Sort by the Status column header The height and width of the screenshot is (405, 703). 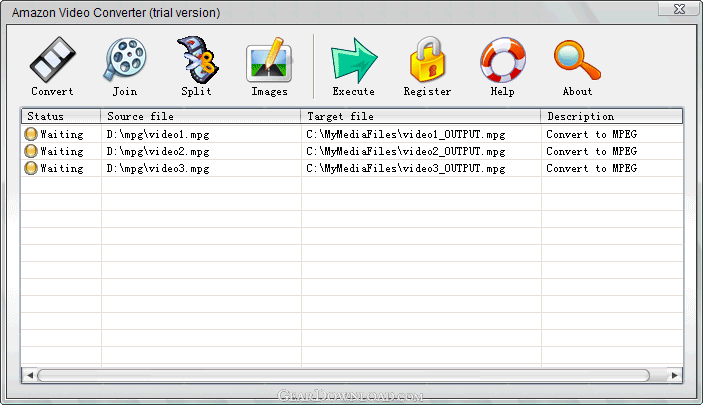click(61, 116)
